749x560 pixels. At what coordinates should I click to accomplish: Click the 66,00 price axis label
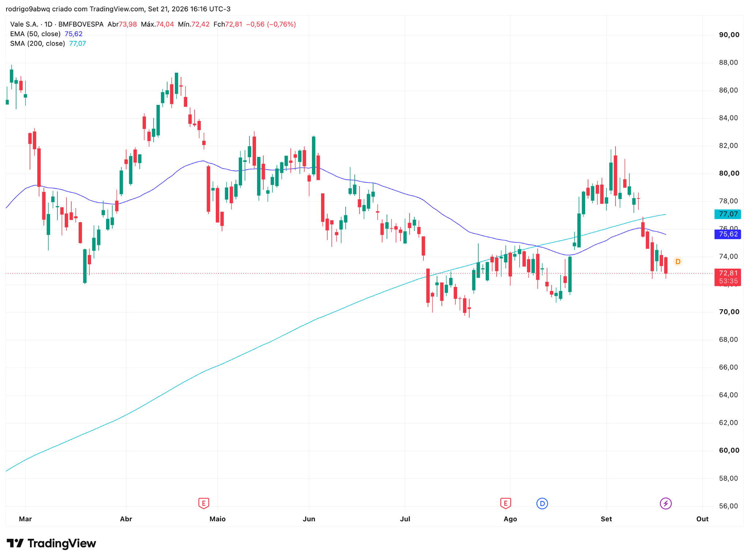pyautogui.click(x=729, y=367)
